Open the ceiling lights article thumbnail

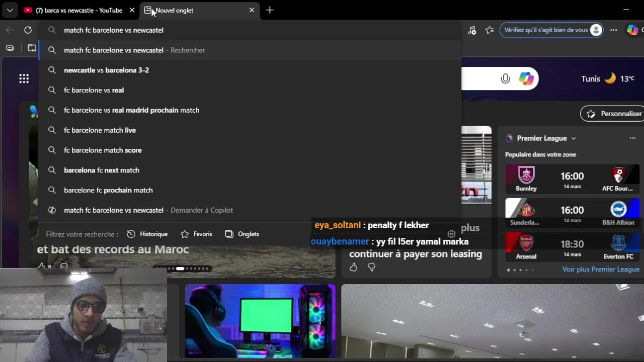(x=493, y=321)
